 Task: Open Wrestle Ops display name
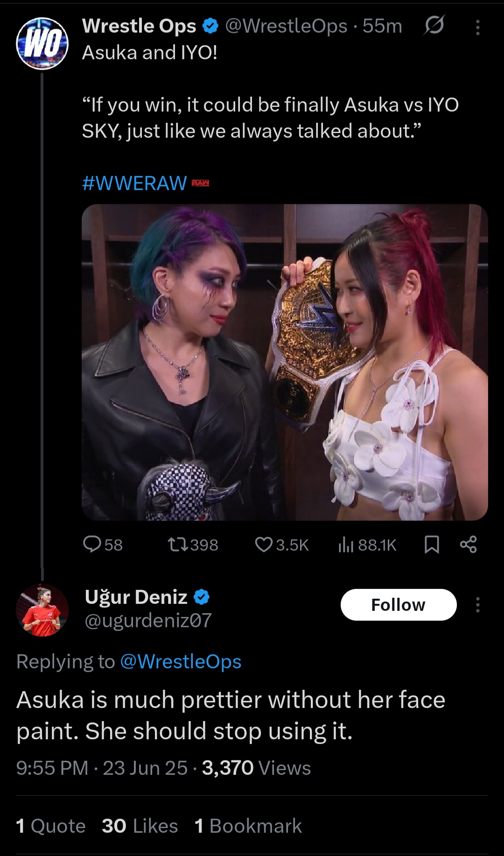(x=139, y=26)
